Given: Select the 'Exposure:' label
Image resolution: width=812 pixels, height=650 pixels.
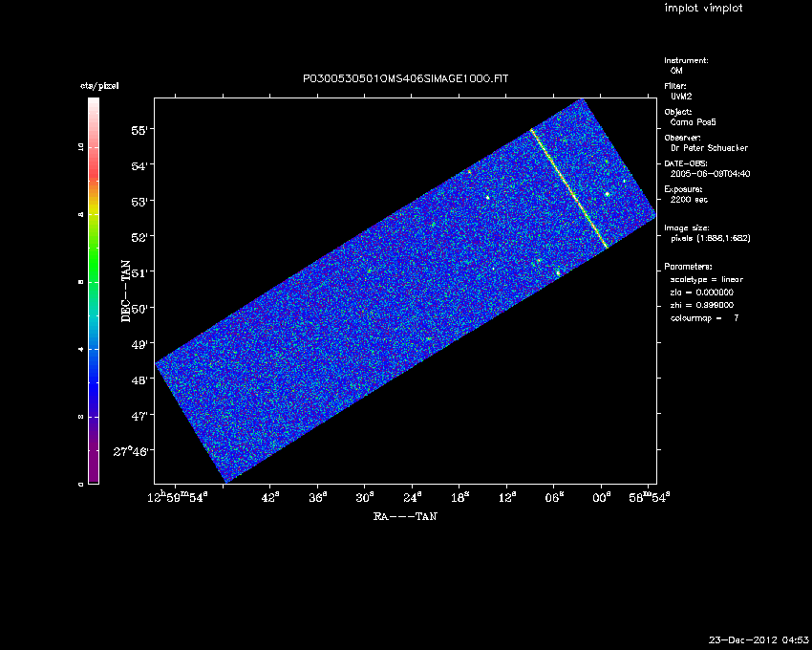Looking at the screenshot, I should pos(683,189).
